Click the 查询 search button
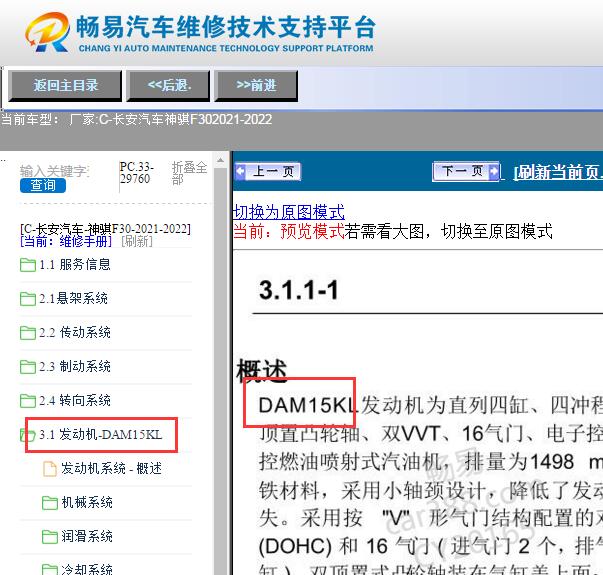 (x=43, y=185)
